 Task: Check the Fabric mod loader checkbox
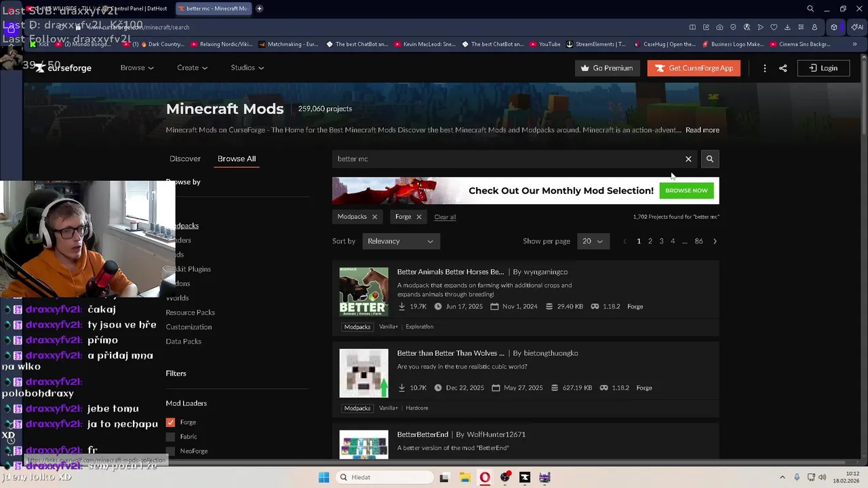[x=170, y=436]
